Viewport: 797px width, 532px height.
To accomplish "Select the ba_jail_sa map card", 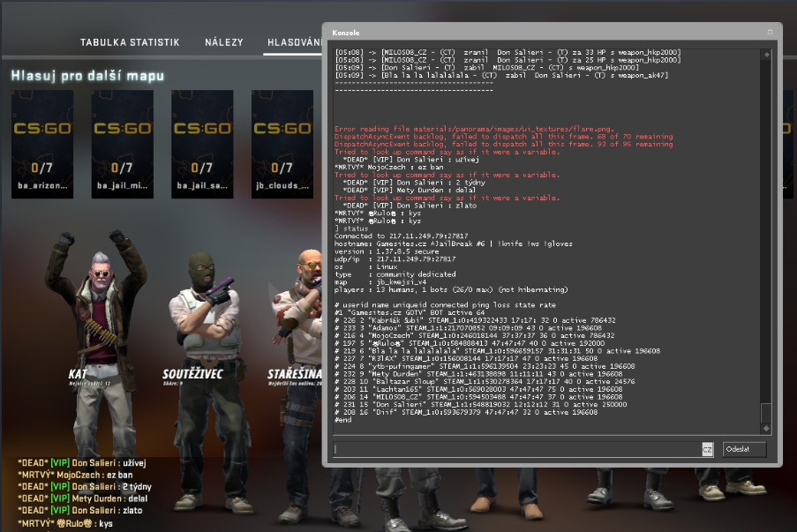I will pos(202,145).
